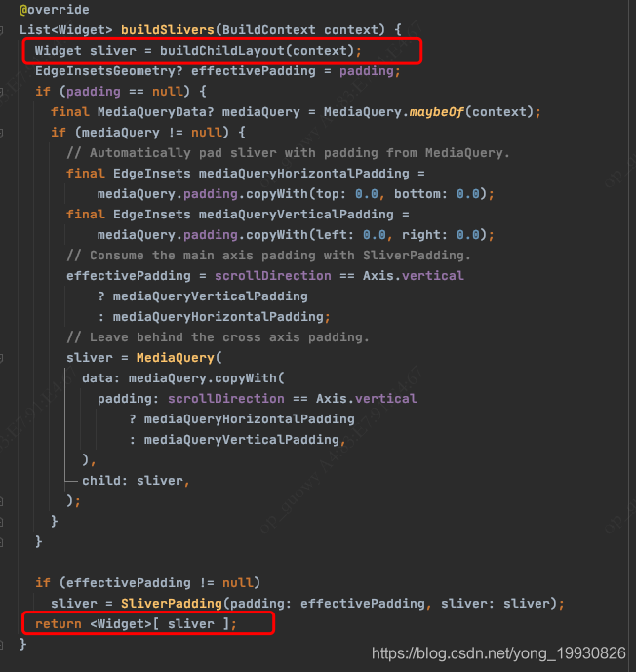This screenshot has height=672, width=636.
Task: Click the 'Leave behind the cross axis' comment
Action: point(219,337)
